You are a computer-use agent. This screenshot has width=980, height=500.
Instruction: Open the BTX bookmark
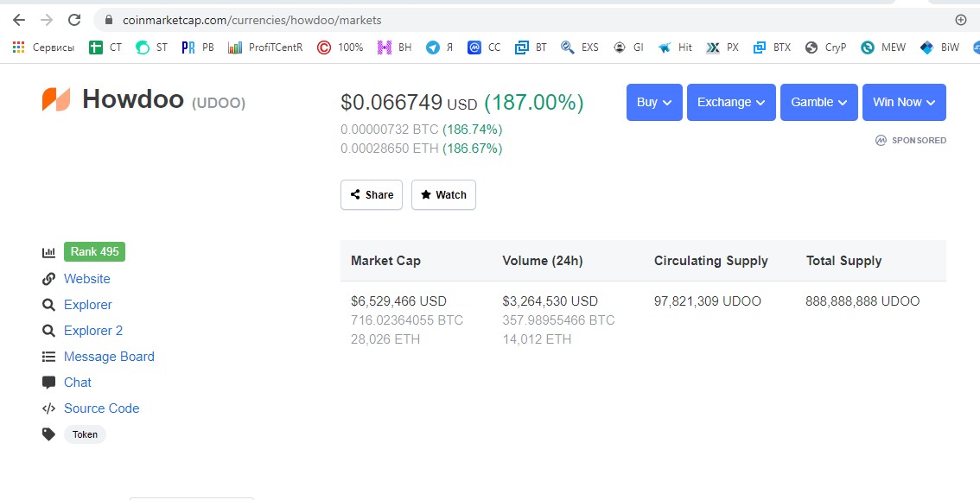tap(772, 47)
